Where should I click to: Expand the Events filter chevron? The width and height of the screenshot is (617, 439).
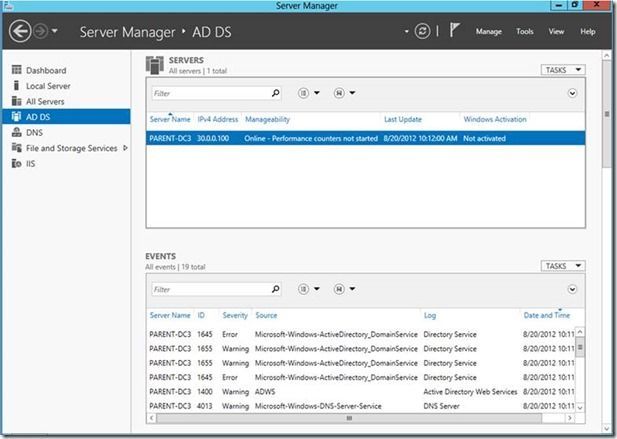pos(572,290)
